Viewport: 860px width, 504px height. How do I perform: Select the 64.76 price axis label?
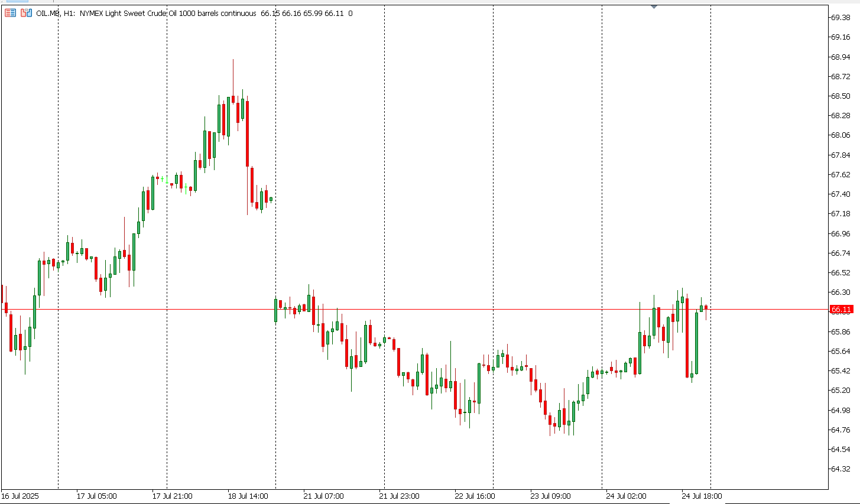(840, 430)
